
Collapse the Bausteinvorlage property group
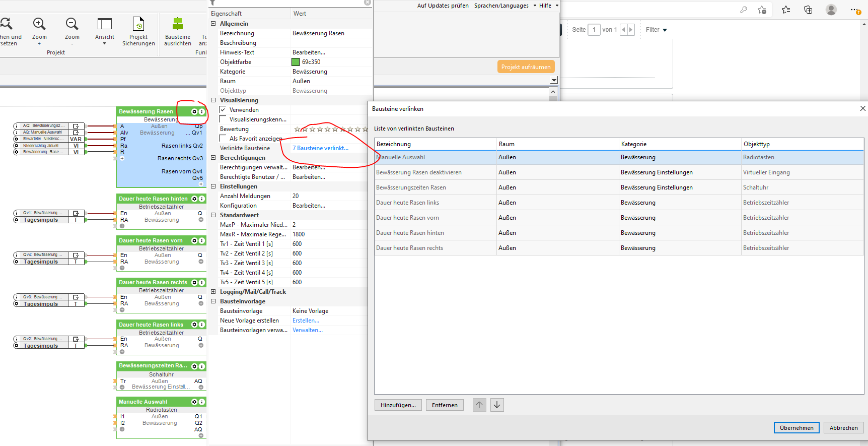[x=213, y=301]
